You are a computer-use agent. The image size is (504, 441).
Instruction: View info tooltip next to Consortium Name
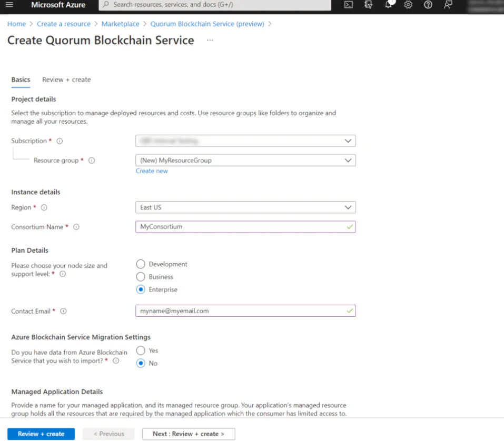tap(76, 227)
